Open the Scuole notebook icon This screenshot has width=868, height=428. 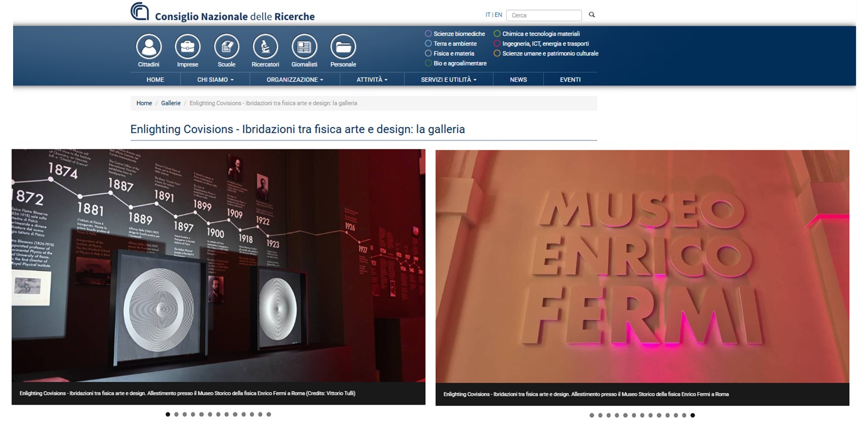coord(226,47)
